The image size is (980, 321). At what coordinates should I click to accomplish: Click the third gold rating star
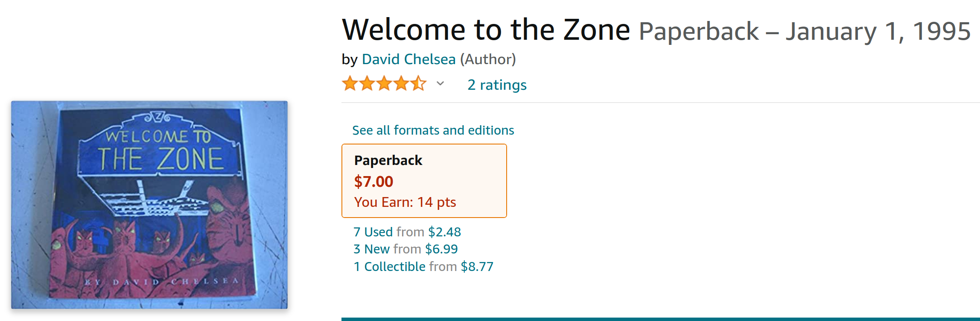384,83
